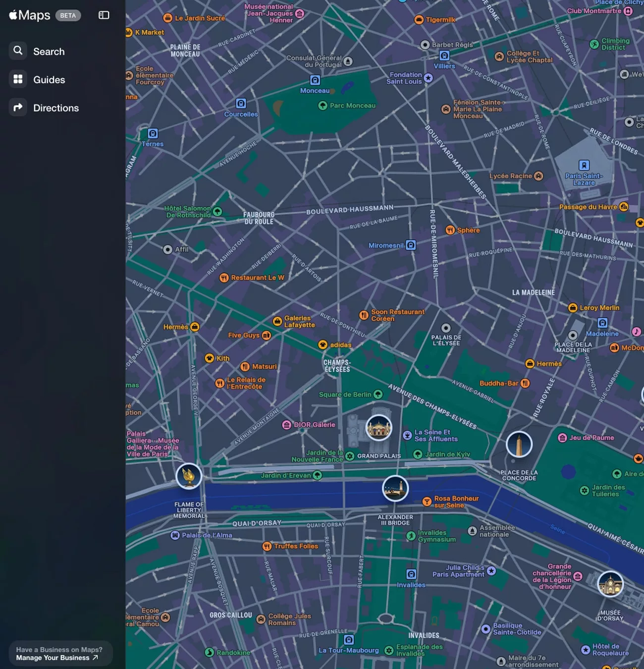Select the Parc Monceau park marker
Viewport: 644px width, 669px height.
tap(322, 106)
